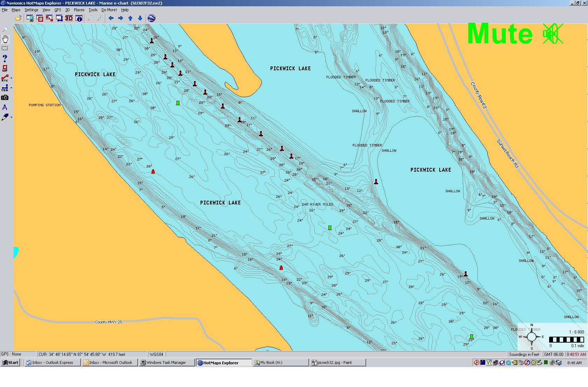
Task: Launch the Google Earth globe icon
Action: click(x=152, y=18)
